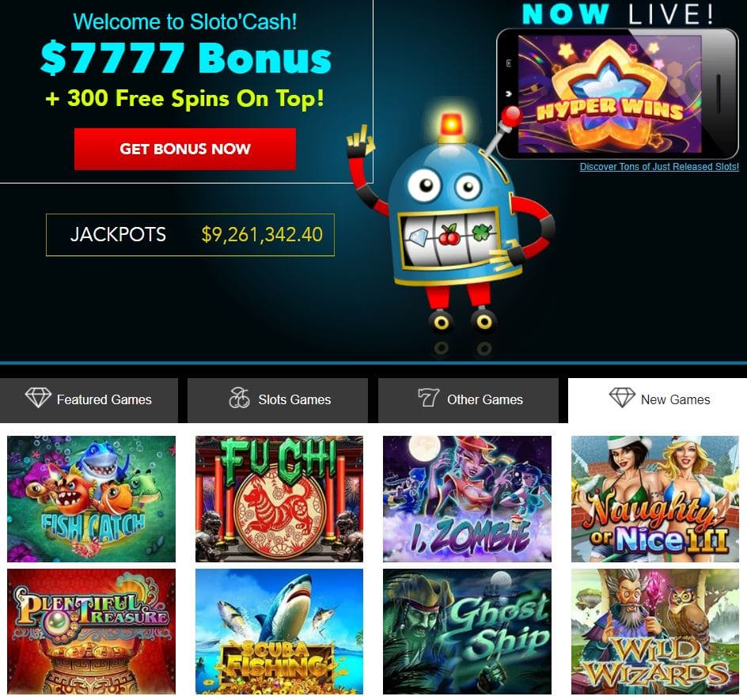Switch to the Slots Games tab
This screenshot has width=747, height=700.
278,400
